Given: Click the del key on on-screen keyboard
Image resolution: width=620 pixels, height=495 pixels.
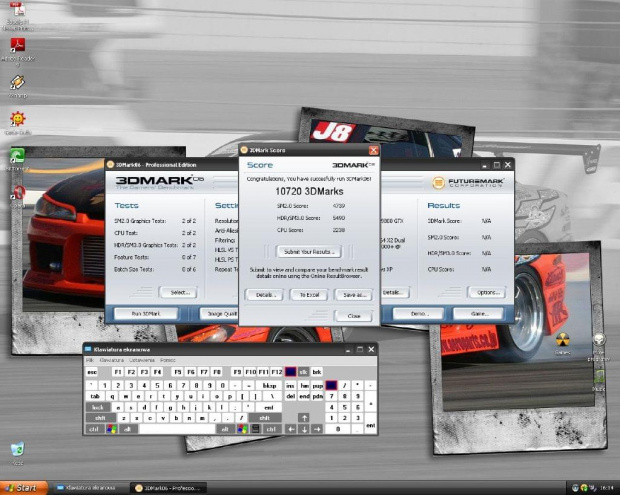Looking at the screenshot, I should click(x=290, y=396).
